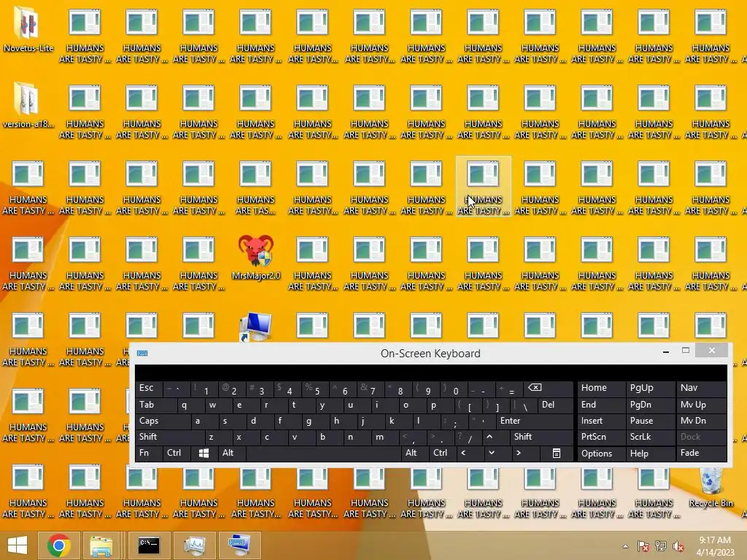
Task: Click the Nav key
Action: click(701, 389)
